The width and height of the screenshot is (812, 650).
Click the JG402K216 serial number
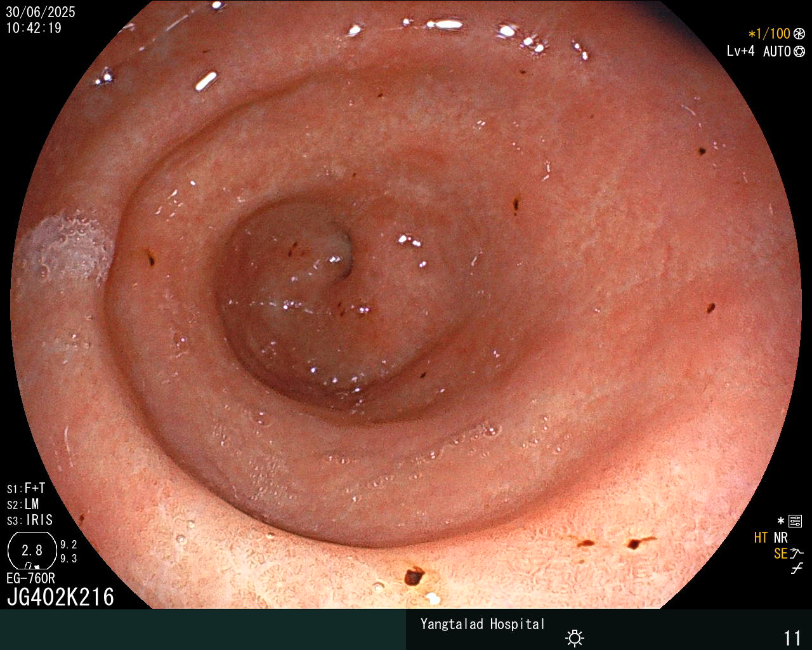60,597
